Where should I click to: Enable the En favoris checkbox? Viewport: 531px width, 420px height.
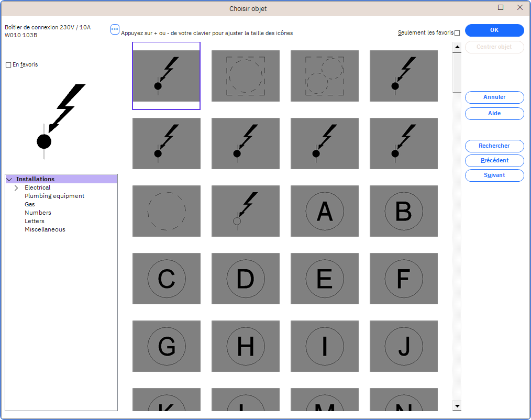(x=8, y=65)
